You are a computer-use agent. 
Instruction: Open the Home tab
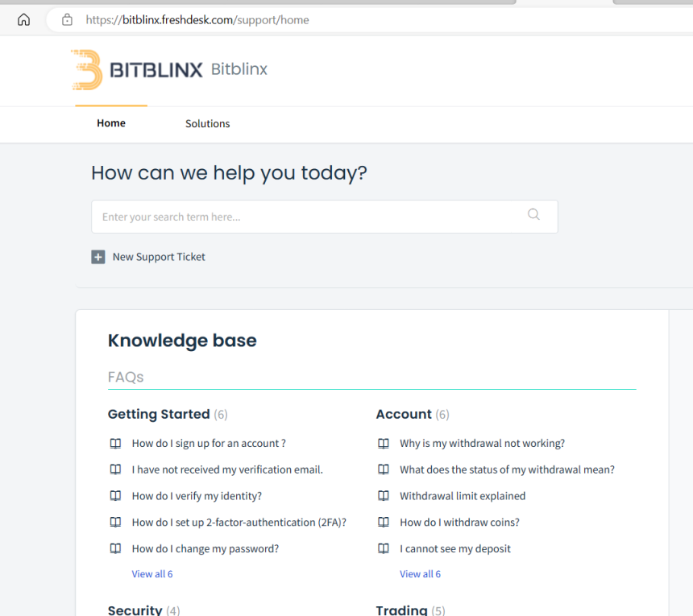point(111,123)
